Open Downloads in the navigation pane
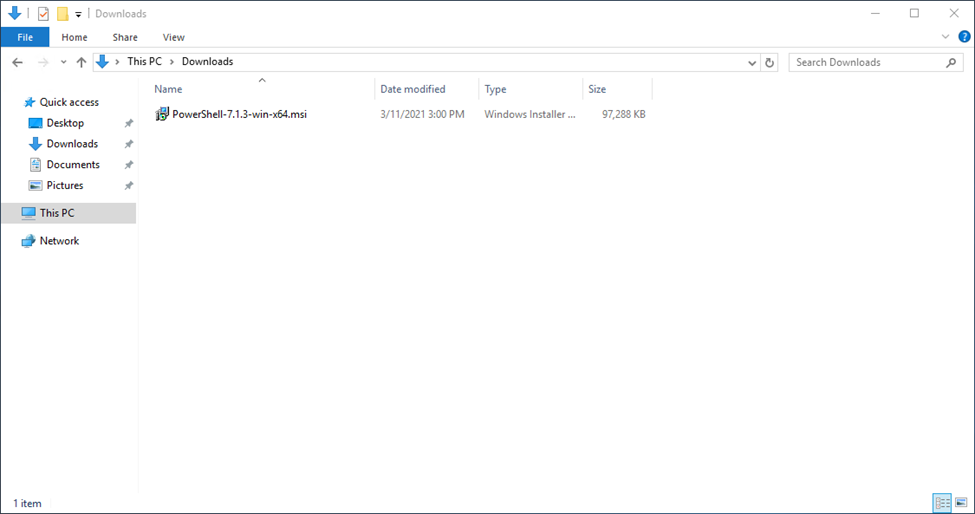 coord(72,144)
